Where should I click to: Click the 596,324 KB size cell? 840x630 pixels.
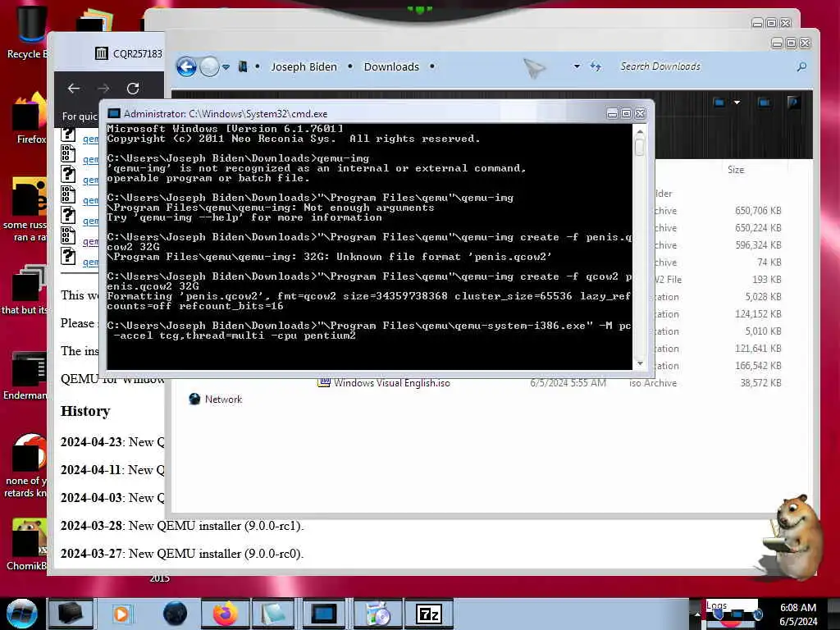click(x=757, y=245)
